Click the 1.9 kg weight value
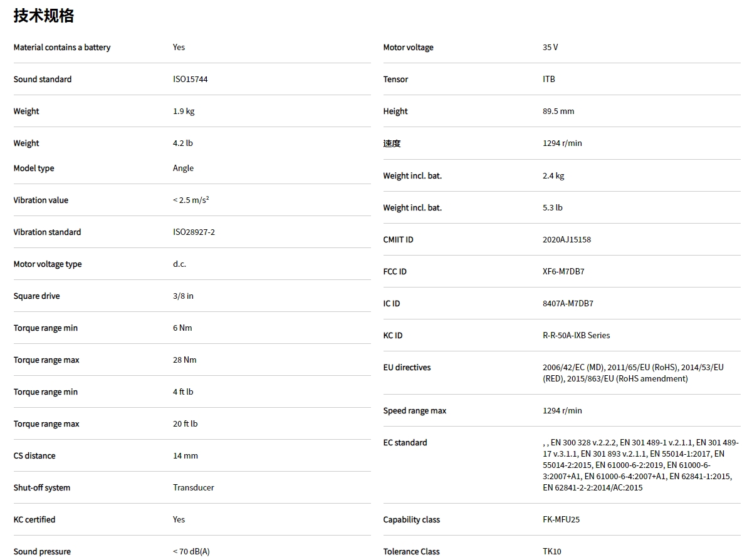Screen dimensions: 752x560 tap(184, 111)
